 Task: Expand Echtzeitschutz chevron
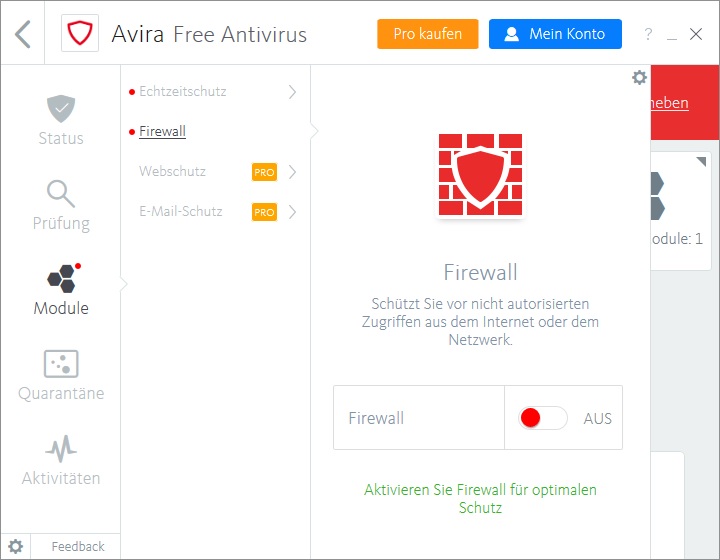point(292,92)
